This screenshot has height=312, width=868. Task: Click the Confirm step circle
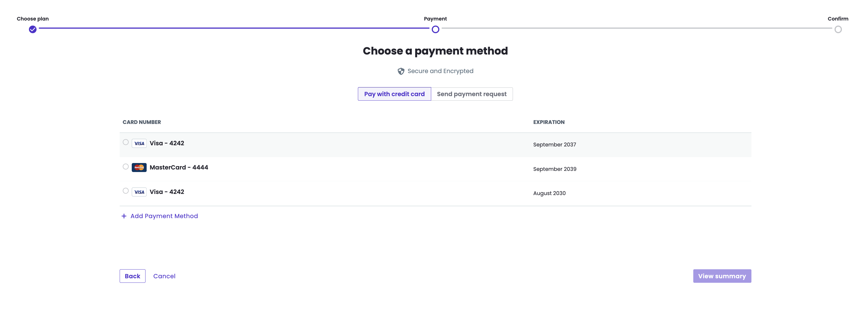tap(838, 29)
